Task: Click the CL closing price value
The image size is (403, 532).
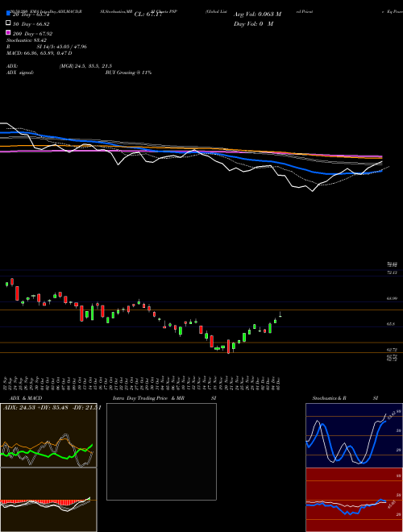Action: click(148, 14)
